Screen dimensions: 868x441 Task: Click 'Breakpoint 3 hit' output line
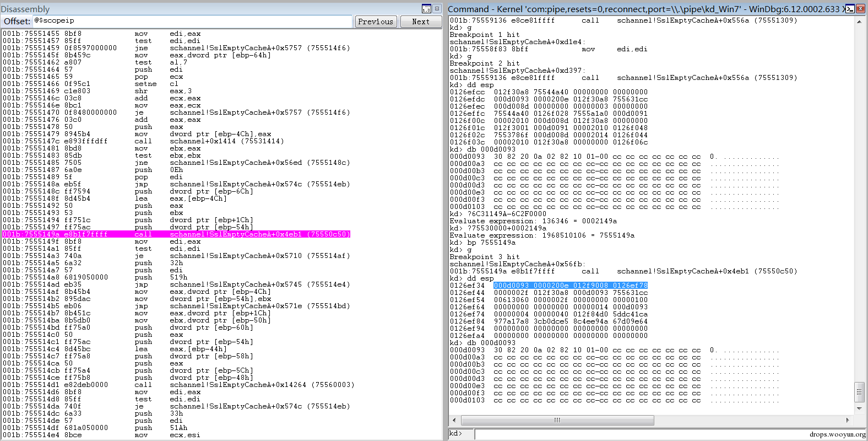[x=485, y=257]
